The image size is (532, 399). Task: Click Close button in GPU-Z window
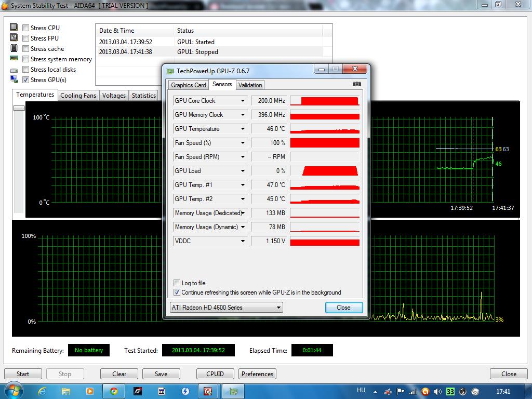pyautogui.click(x=344, y=308)
